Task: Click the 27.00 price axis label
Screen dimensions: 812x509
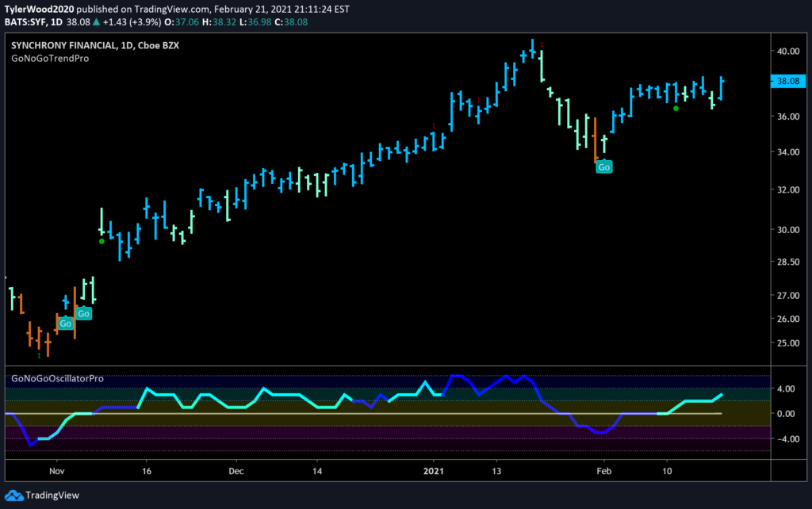Action: [787, 295]
